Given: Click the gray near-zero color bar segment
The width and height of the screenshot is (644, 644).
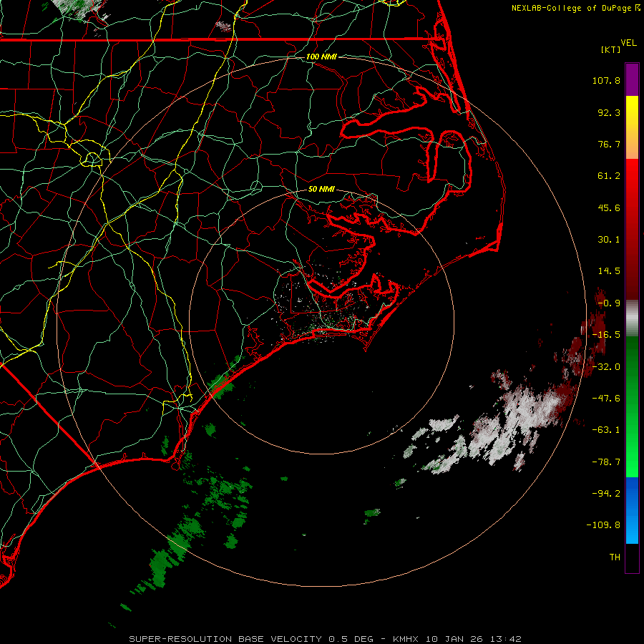Looking at the screenshot, I should [x=632, y=317].
